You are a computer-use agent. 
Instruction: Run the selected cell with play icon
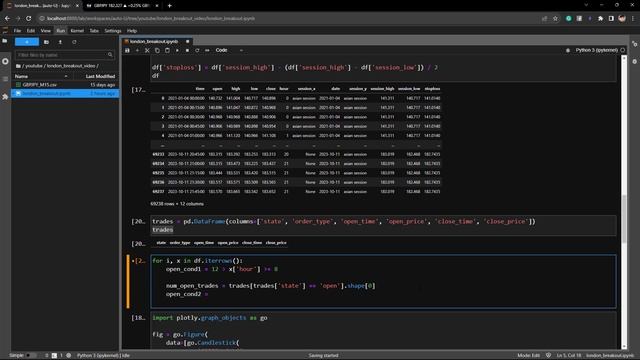(177, 50)
